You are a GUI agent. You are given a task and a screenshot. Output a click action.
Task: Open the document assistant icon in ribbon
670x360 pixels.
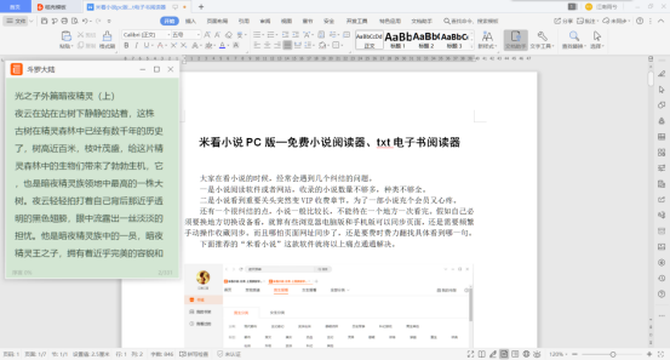pos(515,40)
